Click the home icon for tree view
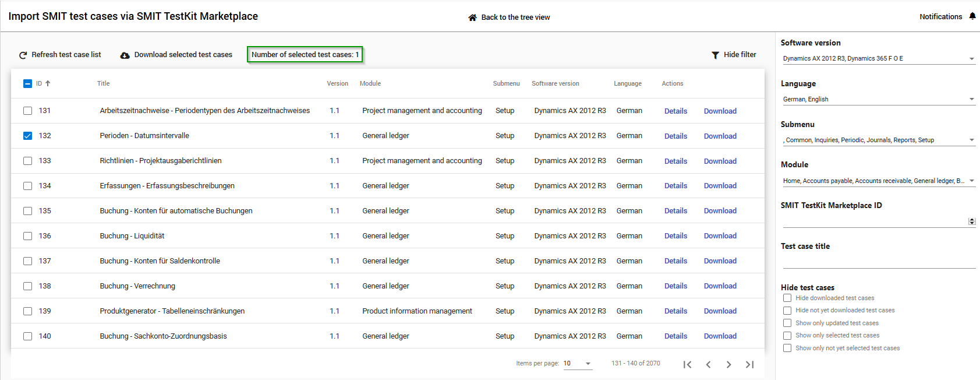Screen dimensions: 980x380 [472, 17]
